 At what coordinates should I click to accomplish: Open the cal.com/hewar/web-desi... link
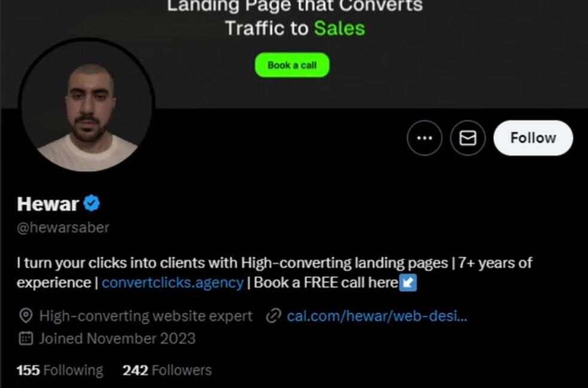pyautogui.click(x=377, y=316)
